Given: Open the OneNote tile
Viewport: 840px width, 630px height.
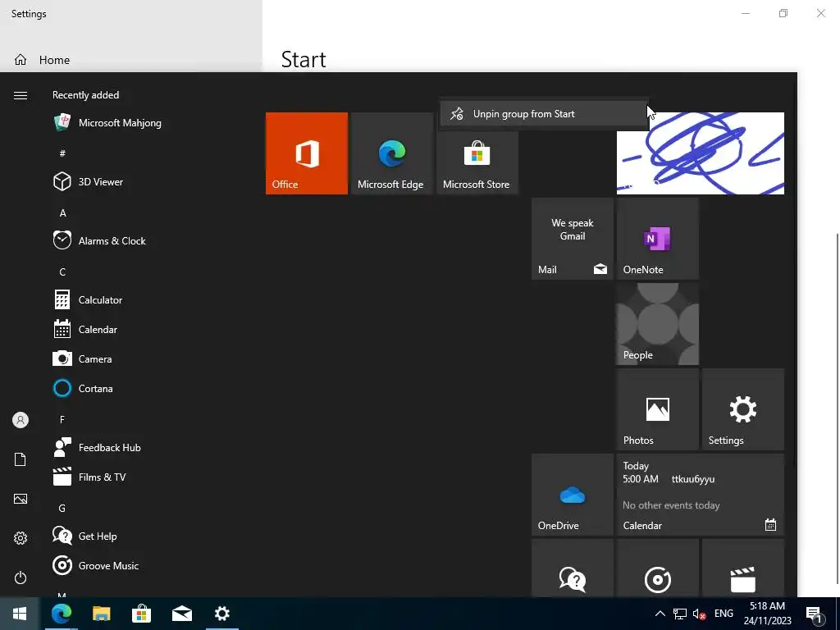Looking at the screenshot, I should [657, 239].
